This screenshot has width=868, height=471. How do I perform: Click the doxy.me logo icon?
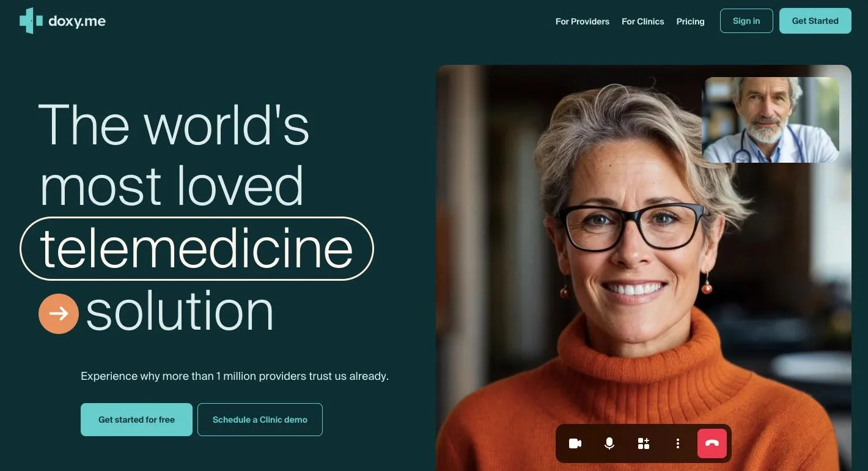pos(31,21)
